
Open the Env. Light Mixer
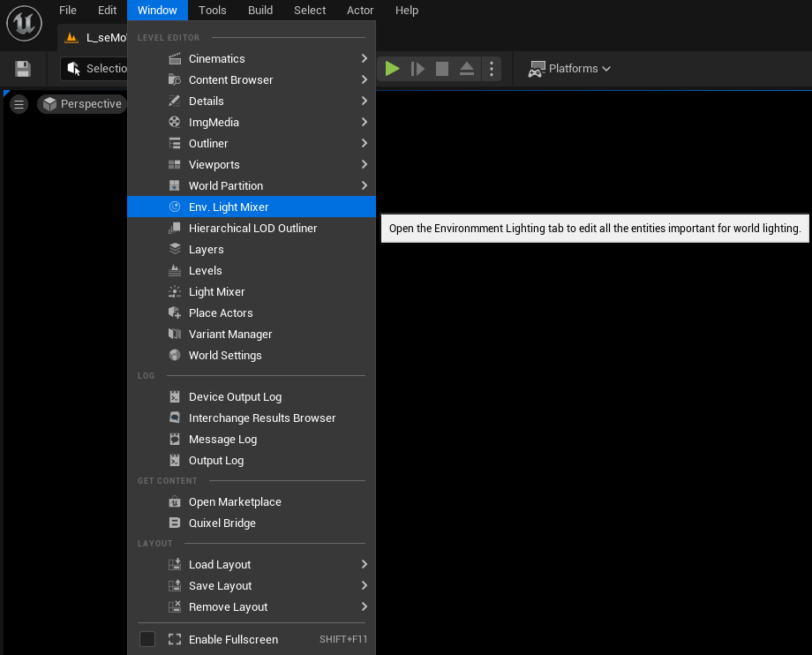tap(252, 207)
